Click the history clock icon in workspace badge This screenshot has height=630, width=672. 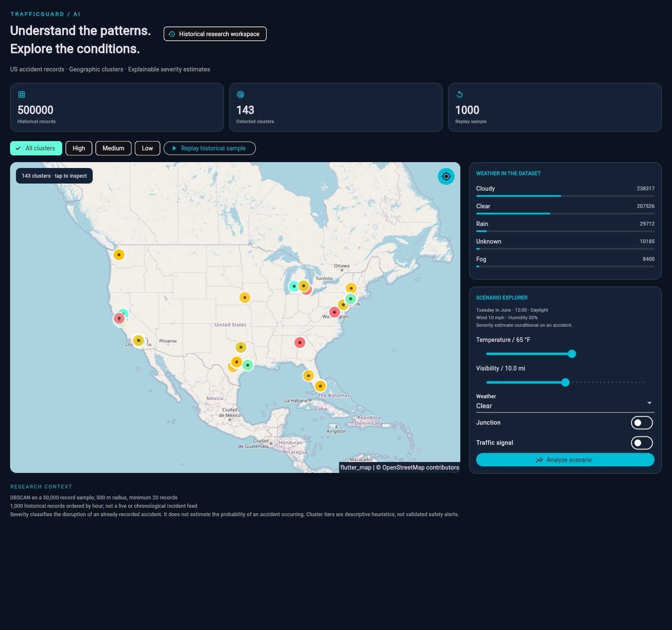172,34
